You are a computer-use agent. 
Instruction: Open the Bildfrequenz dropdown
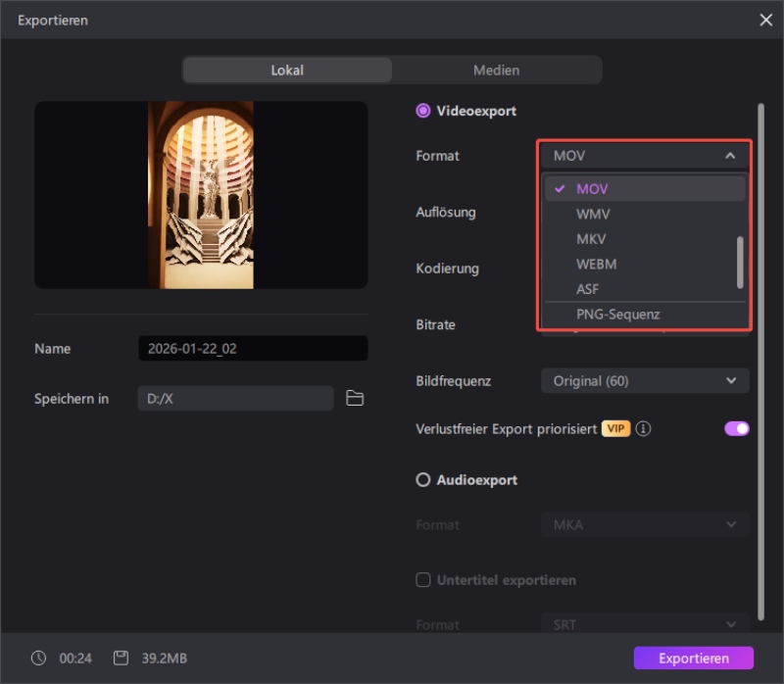coord(644,380)
